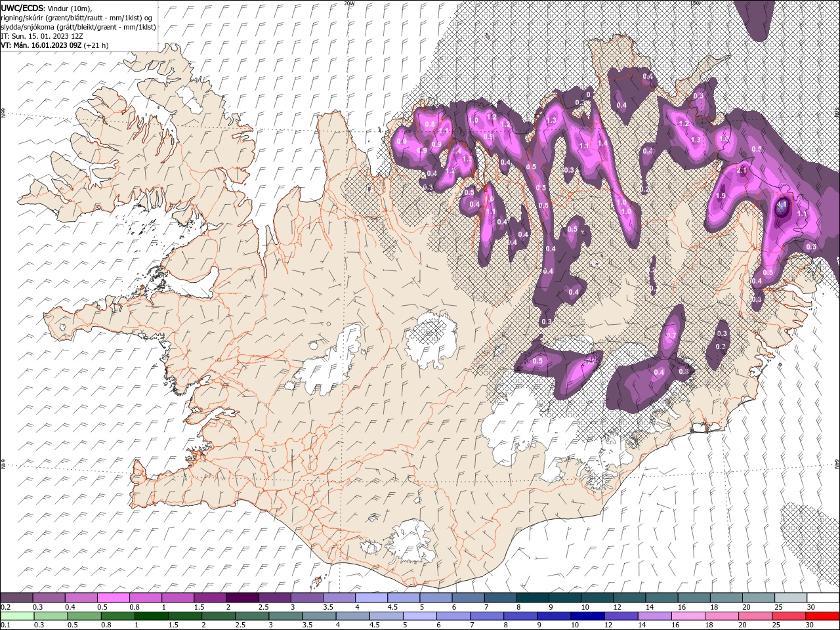Click the 'IT: Sun. 15. 01. 2023 12Z' line
The width and height of the screenshot is (840, 630).
coord(42,36)
